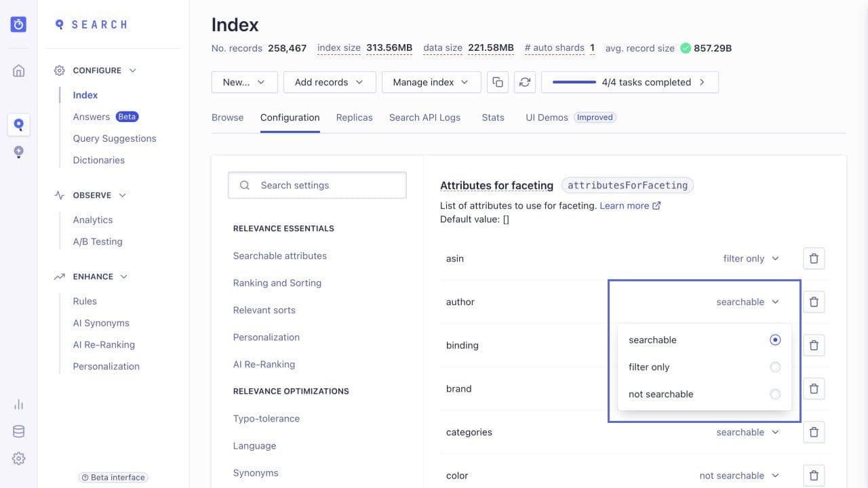Collapse the OBSERVE sidebar section

122,195
